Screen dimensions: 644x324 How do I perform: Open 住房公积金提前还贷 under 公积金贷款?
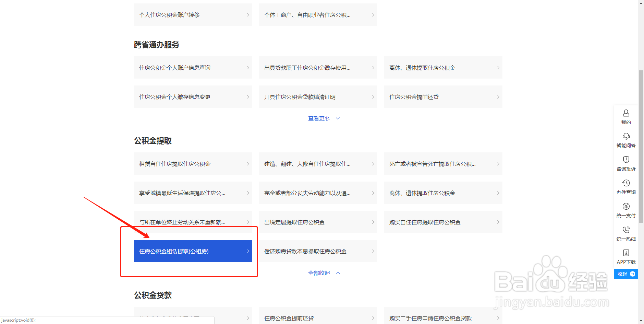pos(318,315)
